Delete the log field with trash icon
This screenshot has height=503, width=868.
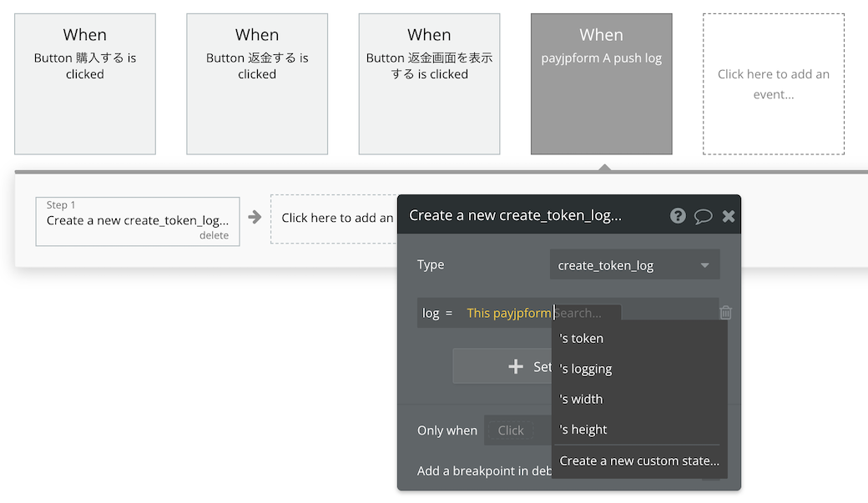726,313
